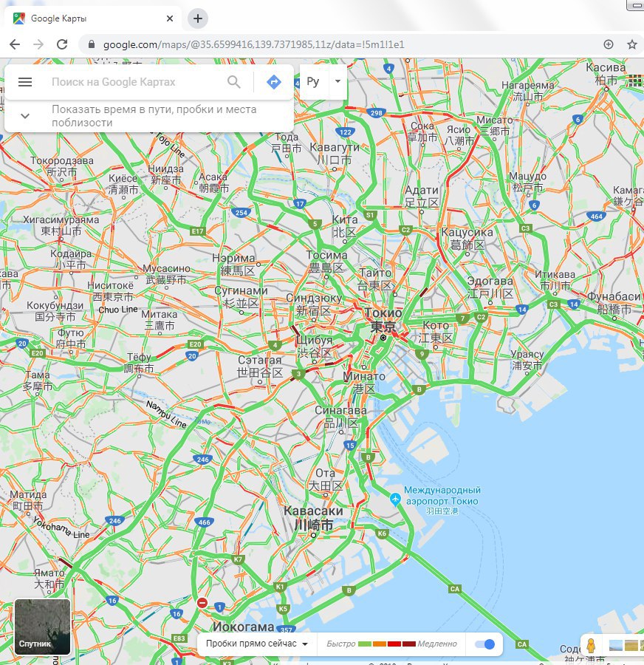
Task: Reload the page with the refresh icon
Action: pos(62,44)
